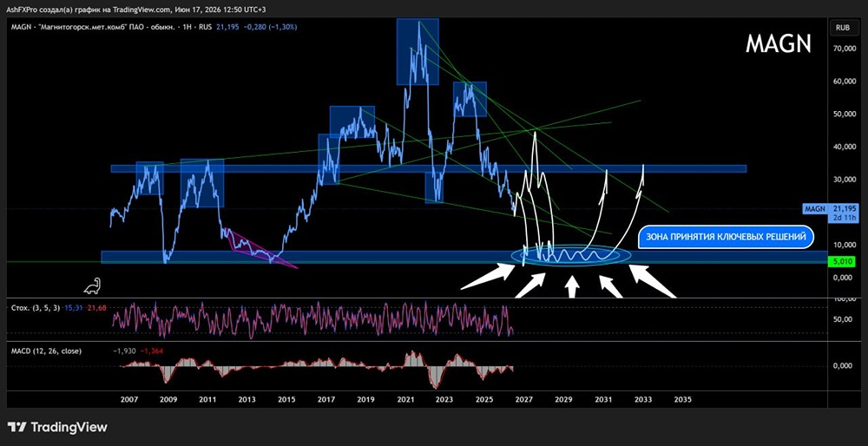Click the 60,000 price axis label
The image size is (868, 446).
844,82
